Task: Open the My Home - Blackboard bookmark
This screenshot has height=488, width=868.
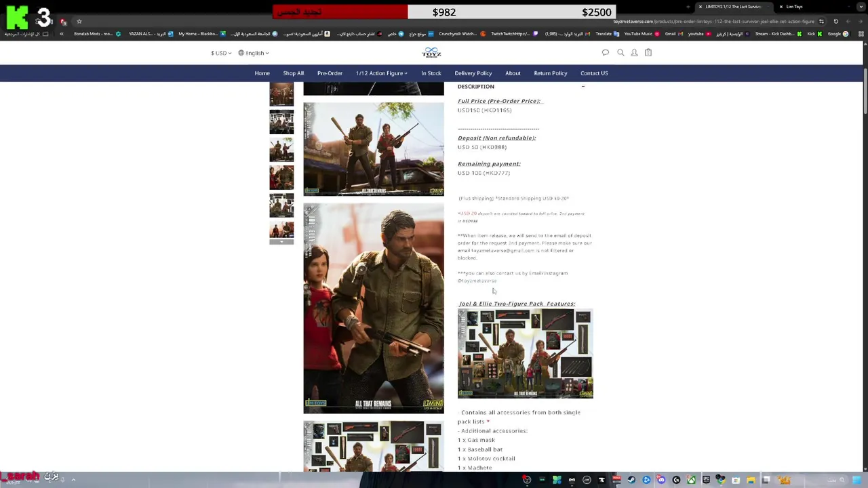Action: (x=201, y=34)
